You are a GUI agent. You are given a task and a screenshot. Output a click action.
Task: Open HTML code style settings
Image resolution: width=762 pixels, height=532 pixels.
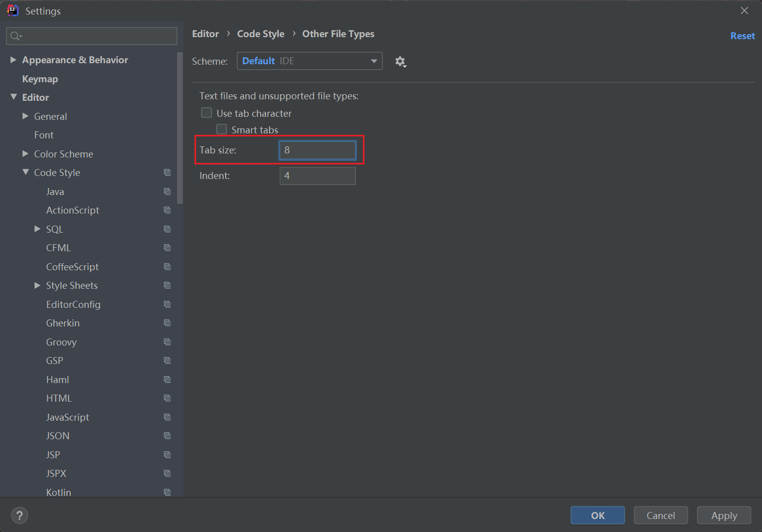pyautogui.click(x=59, y=398)
